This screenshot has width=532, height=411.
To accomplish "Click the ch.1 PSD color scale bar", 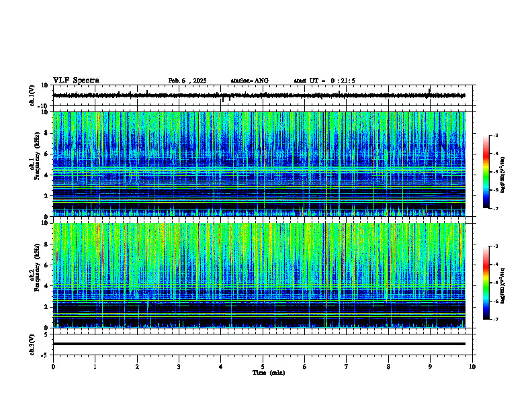I will (486, 172).
